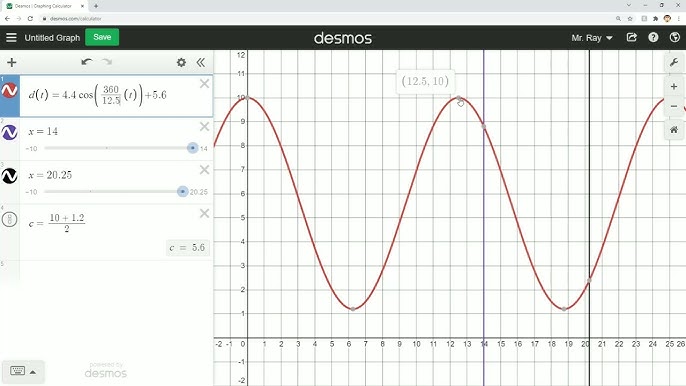Zoom in on the graph

point(674,87)
